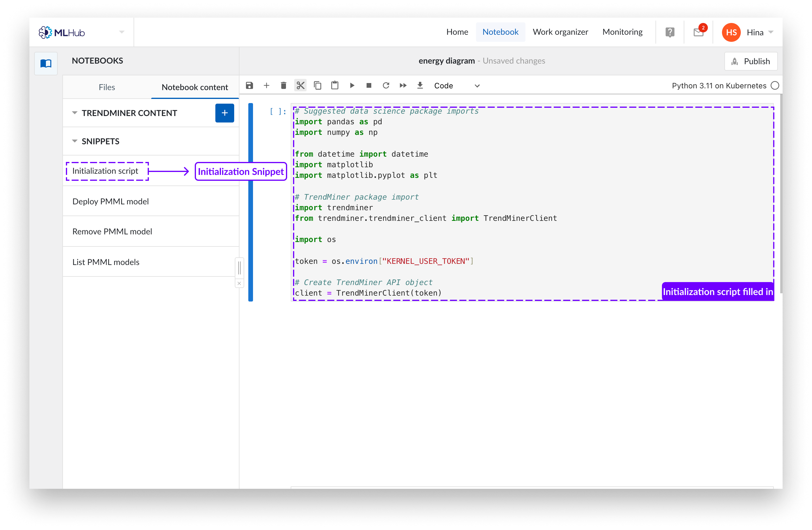This screenshot has width=812, height=530.
Task: Run the selected cell
Action: (x=352, y=85)
